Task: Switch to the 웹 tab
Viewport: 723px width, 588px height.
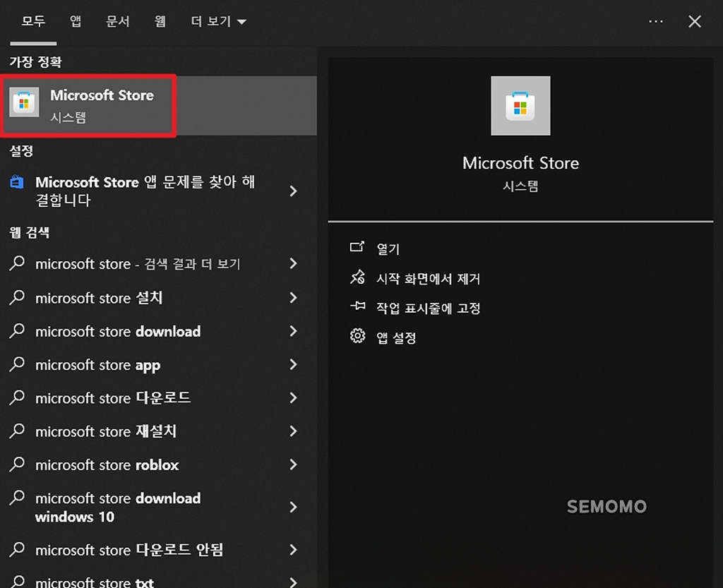Action: [160, 21]
